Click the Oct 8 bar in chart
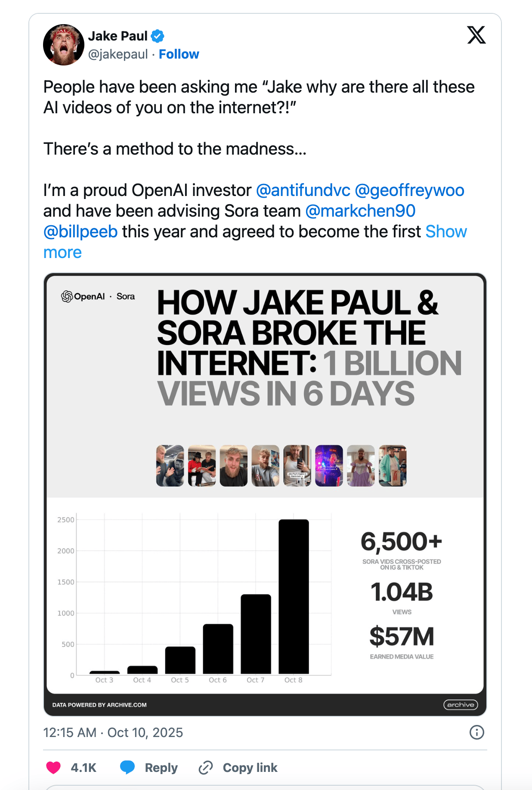The width and height of the screenshot is (532, 790). tap(294, 597)
